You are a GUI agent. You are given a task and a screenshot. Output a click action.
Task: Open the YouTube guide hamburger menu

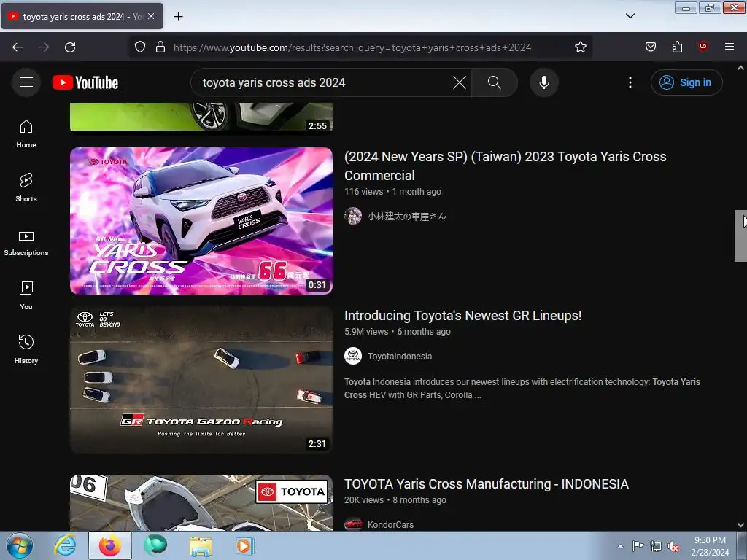click(26, 82)
